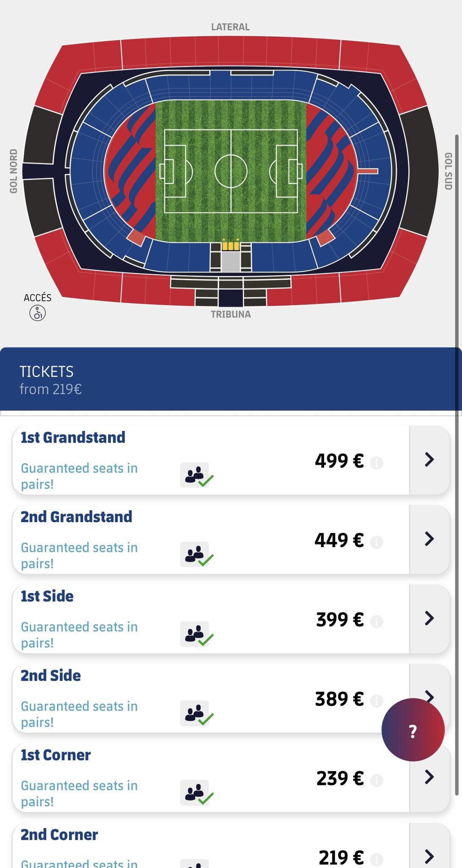Tap paired-seats icon on 1st Corner row
462x868 pixels.
click(196, 793)
